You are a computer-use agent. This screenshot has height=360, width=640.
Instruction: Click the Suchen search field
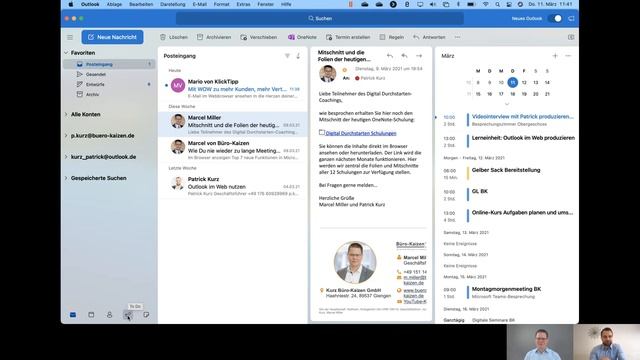[x=320, y=18]
